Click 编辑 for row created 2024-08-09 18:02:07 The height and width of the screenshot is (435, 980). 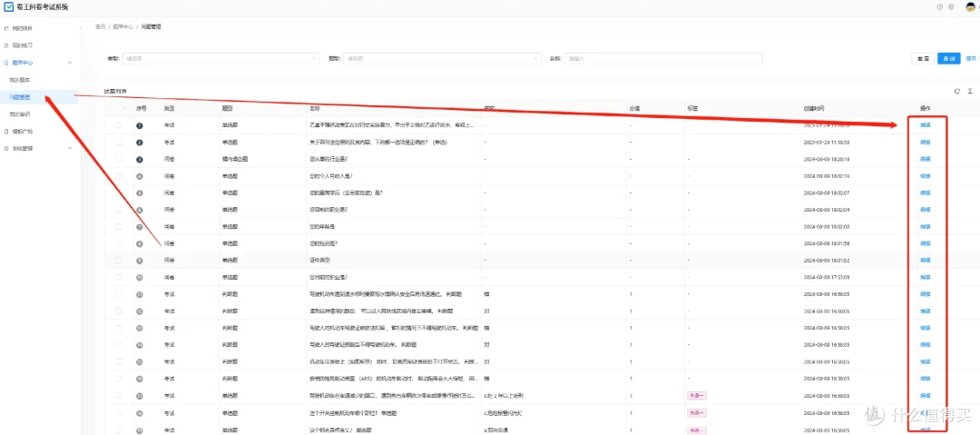(x=925, y=193)
